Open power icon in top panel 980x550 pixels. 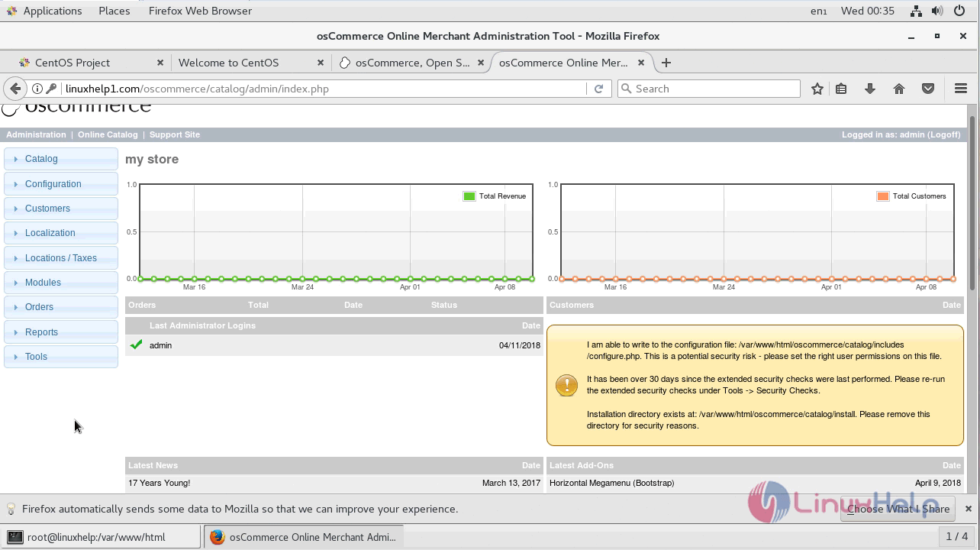[x=959, y=11]
